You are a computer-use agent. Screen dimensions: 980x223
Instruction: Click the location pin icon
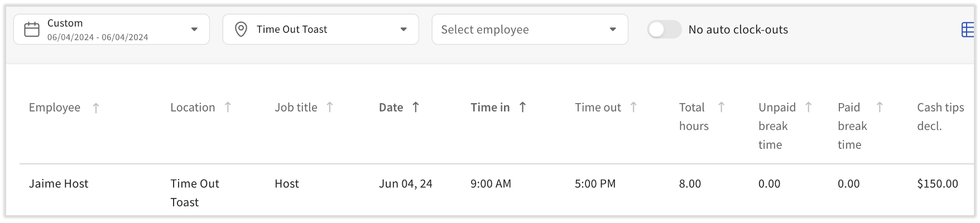pos(241,30)
